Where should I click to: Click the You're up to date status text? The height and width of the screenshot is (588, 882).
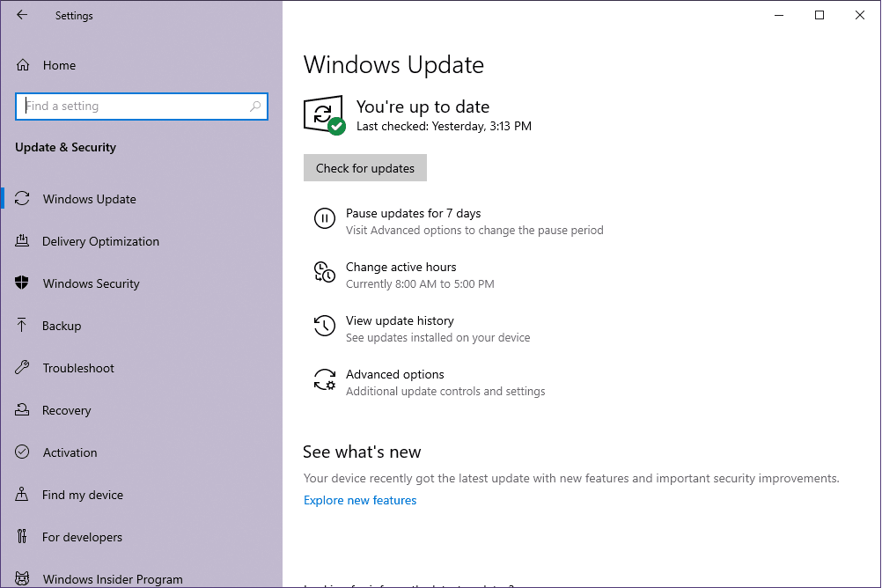423,107
